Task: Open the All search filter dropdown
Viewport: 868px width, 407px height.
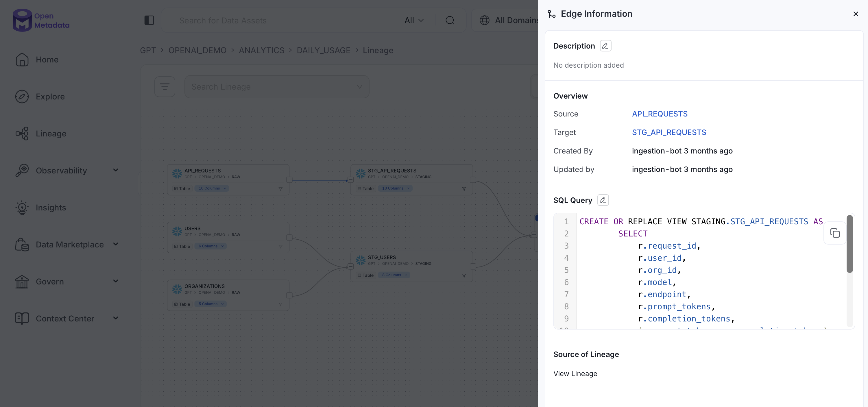Action: [x=414, y=21]
